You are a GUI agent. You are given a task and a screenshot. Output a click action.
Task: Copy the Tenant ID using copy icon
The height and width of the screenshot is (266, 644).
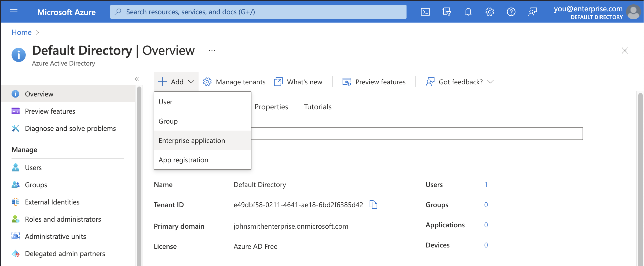[x=374, y=204]
